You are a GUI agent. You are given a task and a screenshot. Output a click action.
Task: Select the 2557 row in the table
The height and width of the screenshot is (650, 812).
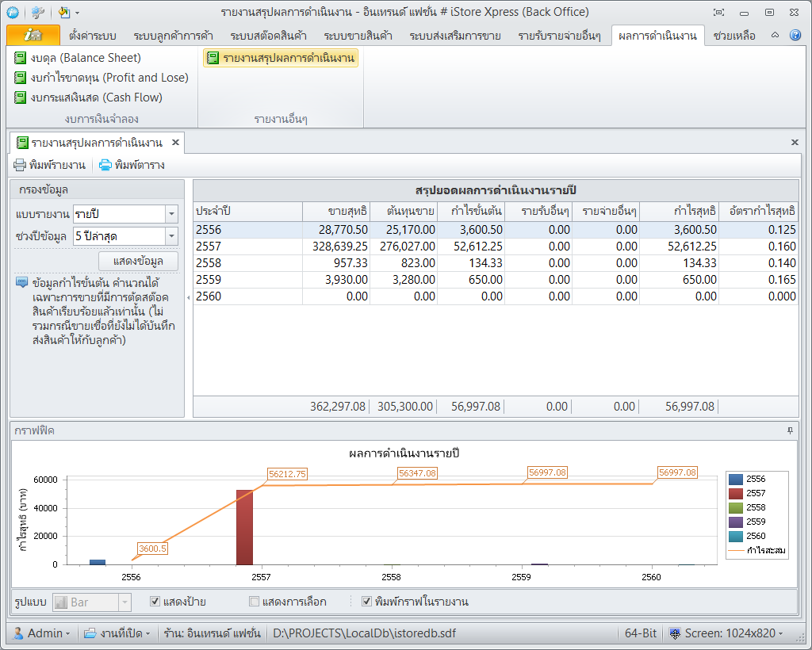pyautogui.click(x=496, y=247)
